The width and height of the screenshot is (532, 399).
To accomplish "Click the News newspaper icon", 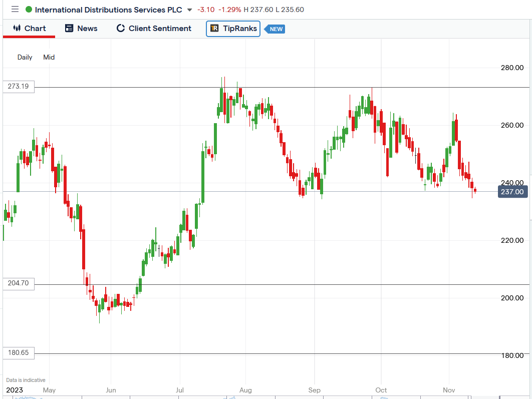I will (x=69, y=28).
